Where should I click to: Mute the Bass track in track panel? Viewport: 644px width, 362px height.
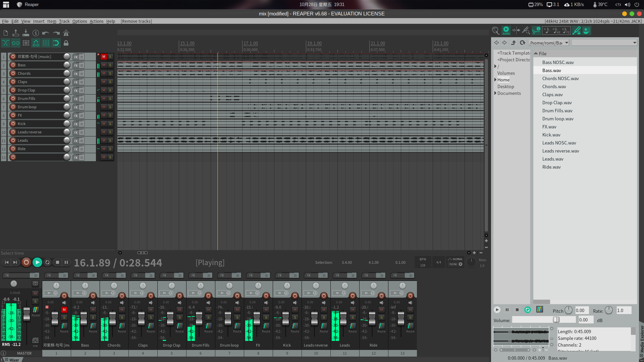104,65
